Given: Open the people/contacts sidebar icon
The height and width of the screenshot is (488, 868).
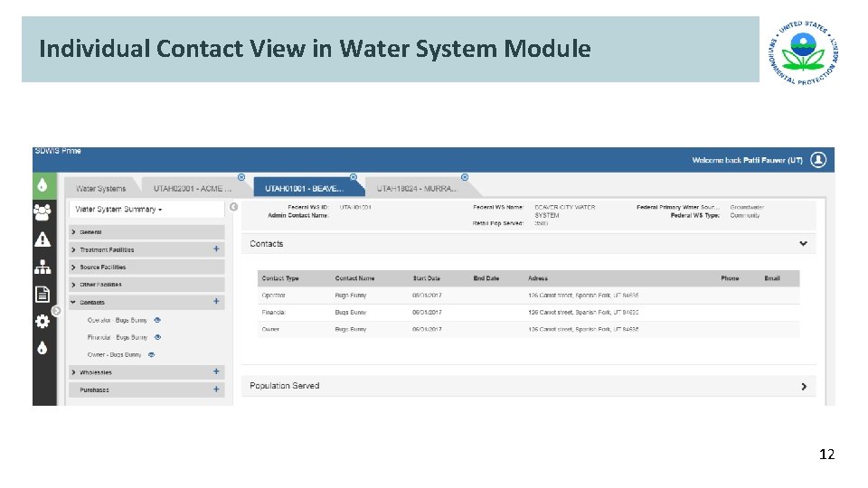Looking at the screenshot, I should (42, 212).
